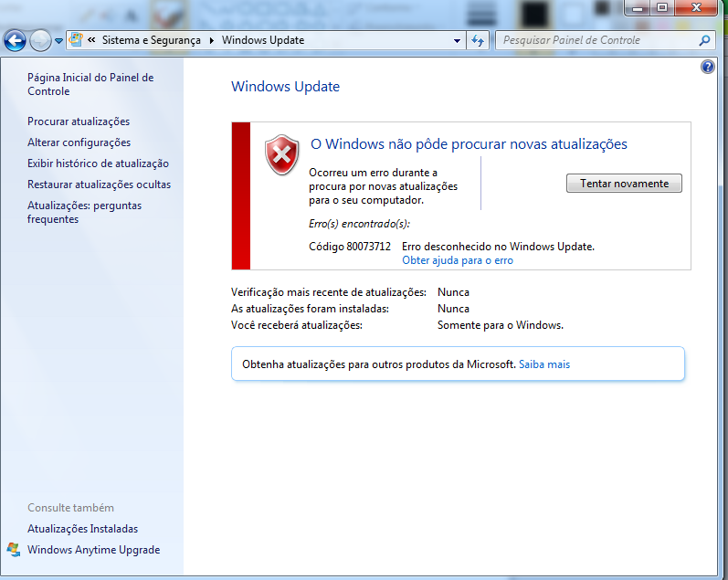This screenshot has width=728, height=580.
Task: Open Windows Anytime Upgrade link
Action: [x=94, y=550]
